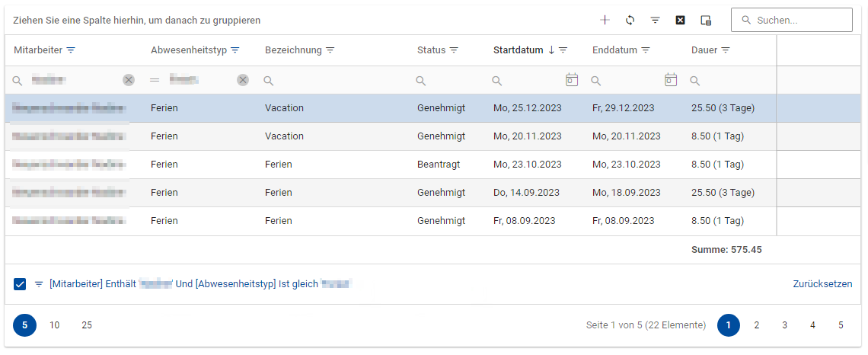Set page size to 25 rows
This screenshot has width=868, height=355.
pyautogui.click(x=87, y=325)
